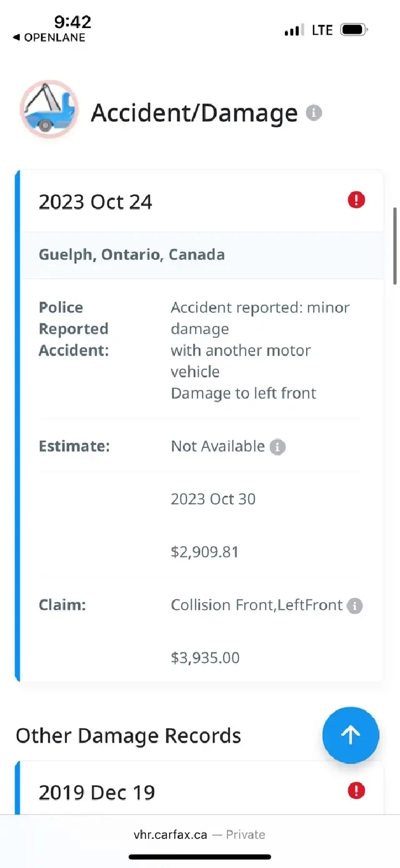Tap the $2,909.81 estimate amount
The width and height of the screenshot is (400, 868).
(205, 552)
